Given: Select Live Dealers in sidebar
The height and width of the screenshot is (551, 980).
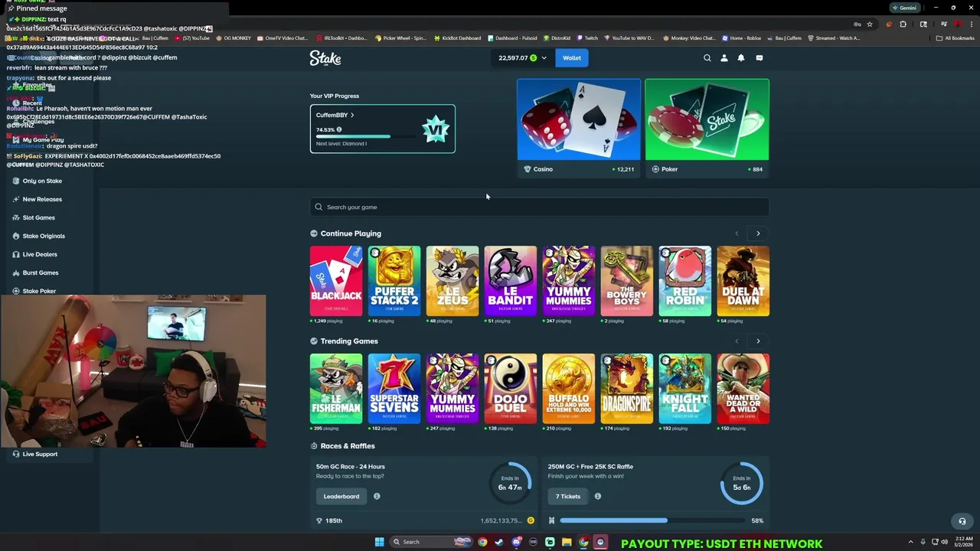Looking at the screenshot, I should coord(40,254).
